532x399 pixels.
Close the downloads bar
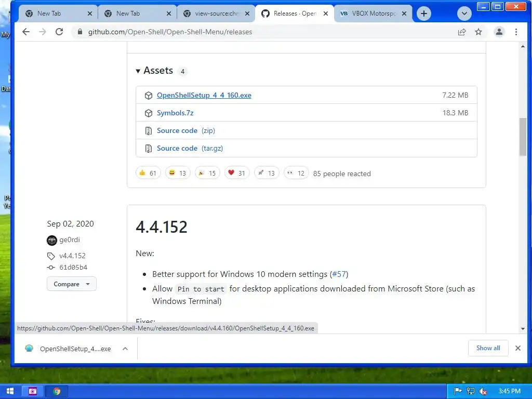click(x=518, y=348)
